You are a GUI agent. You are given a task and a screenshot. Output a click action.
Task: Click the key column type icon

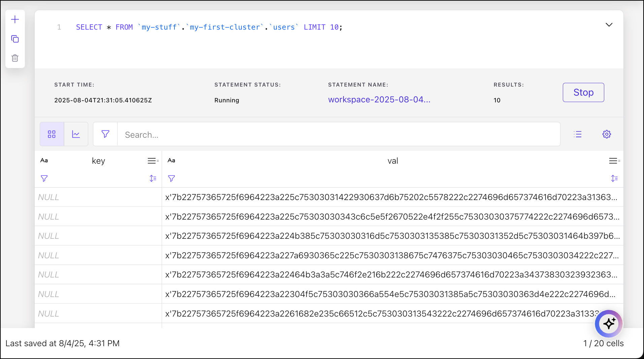[x=44, y=160]
